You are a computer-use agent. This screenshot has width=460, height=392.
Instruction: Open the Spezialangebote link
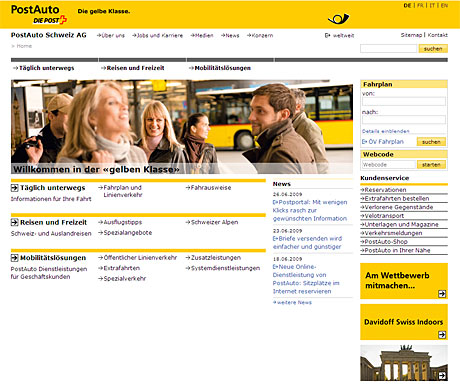(x=125, y=233)
